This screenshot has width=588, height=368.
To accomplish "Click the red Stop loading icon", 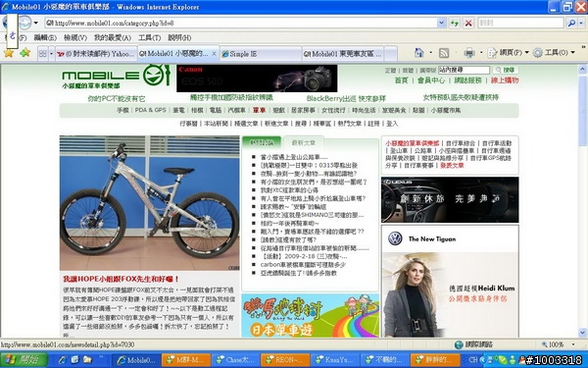I will 468,23.
